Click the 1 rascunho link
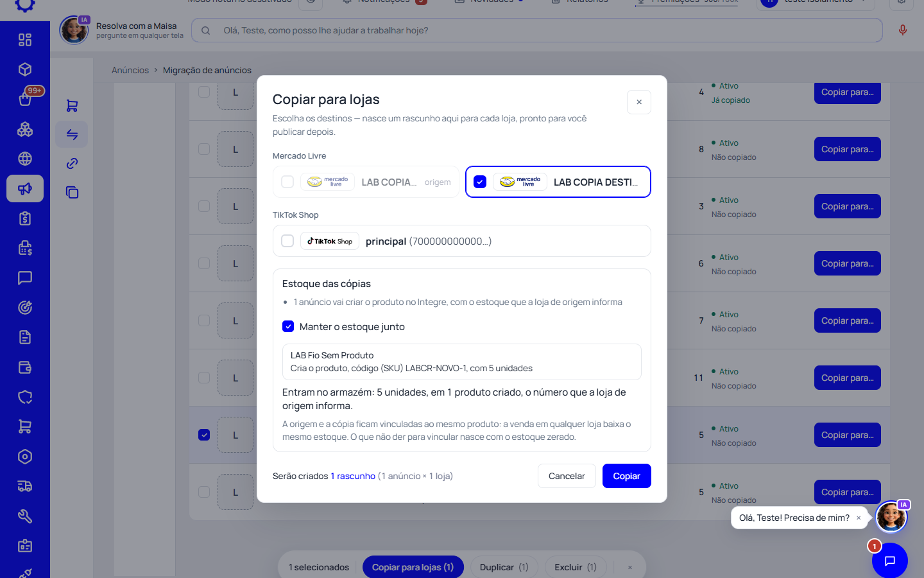 tap(353, 476)
